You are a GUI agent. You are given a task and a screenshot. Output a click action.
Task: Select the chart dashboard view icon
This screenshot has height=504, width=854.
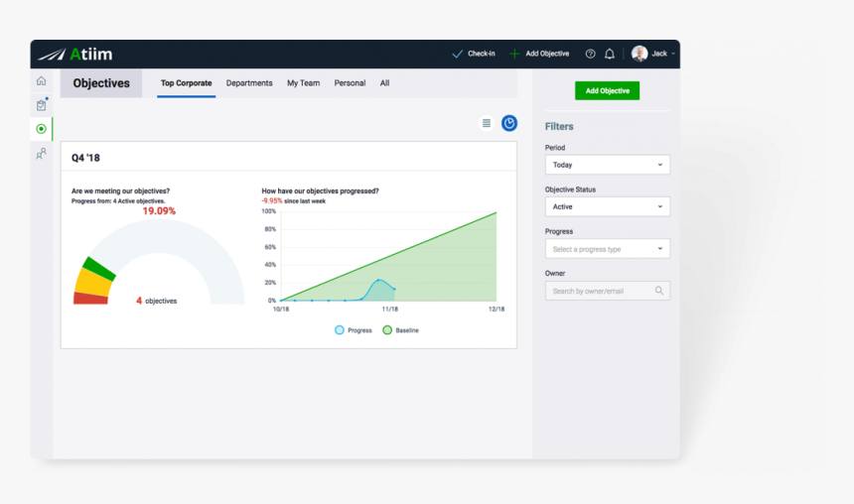(509, 123)
